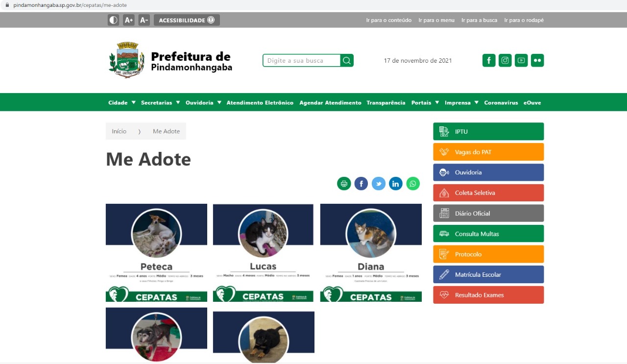This screenshot has height=364, width=627.
Task: Click the search magnifier icon
Action: click(347, 61)
